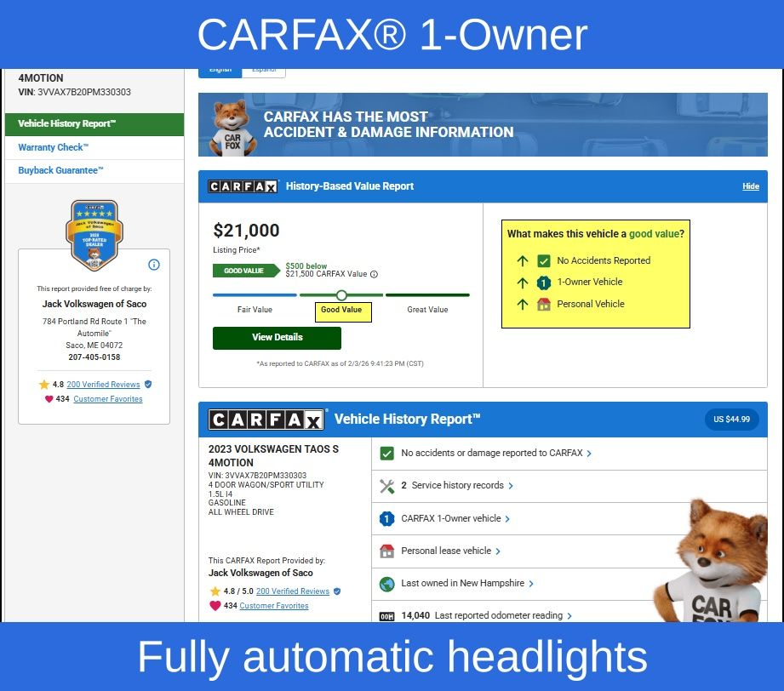This screenshot has height=691, width=784.
Task: Hide the History-Based Value Report
Action: [x=750, y=186]
